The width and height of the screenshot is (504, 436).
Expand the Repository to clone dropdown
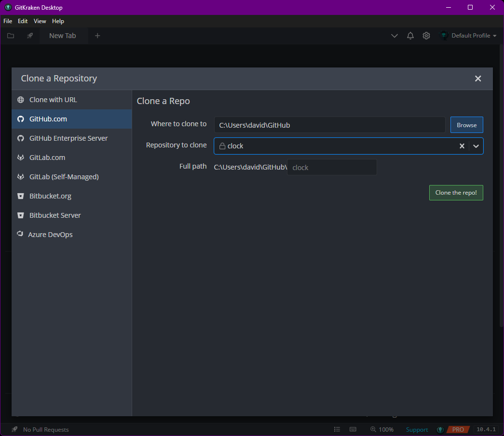[x=476, y=146]
